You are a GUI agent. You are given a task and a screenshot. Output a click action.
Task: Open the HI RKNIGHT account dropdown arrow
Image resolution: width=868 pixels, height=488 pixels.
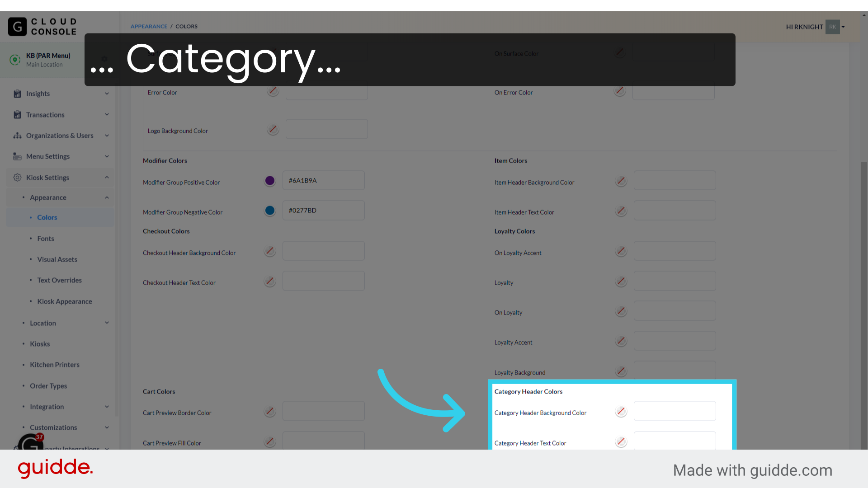(x=843, y=27)
